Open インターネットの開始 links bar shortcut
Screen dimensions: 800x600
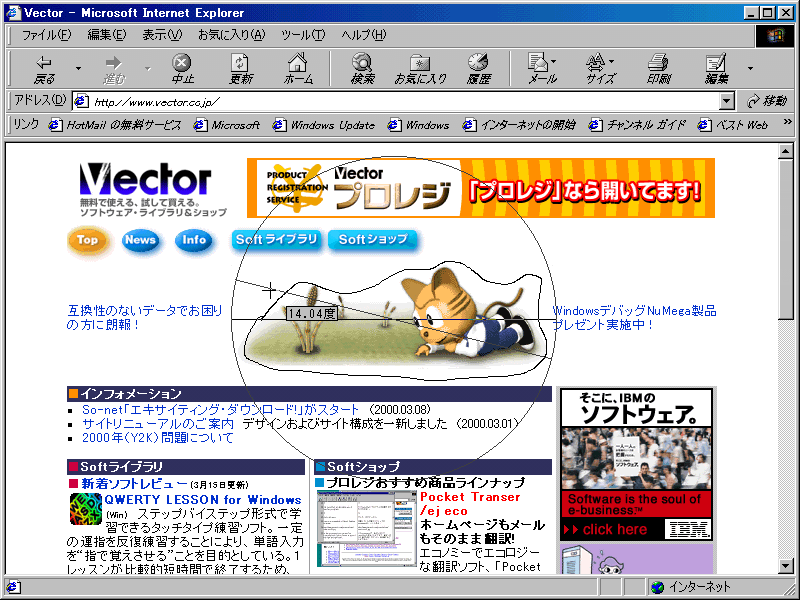pyautogui.click(x=519, y=125)
